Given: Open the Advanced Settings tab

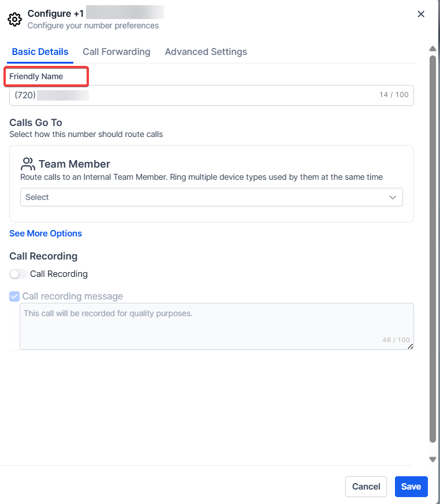Looking at the screenshot, I should [x=206, y=52].
